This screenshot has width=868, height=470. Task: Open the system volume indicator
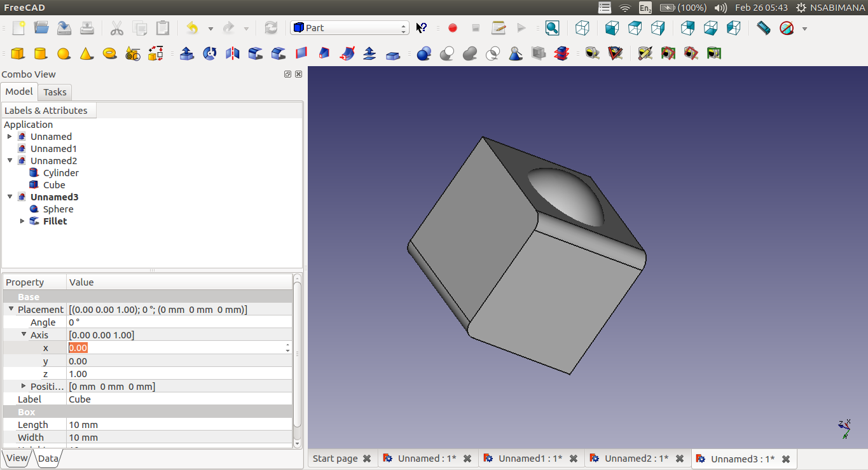point(720,8)
